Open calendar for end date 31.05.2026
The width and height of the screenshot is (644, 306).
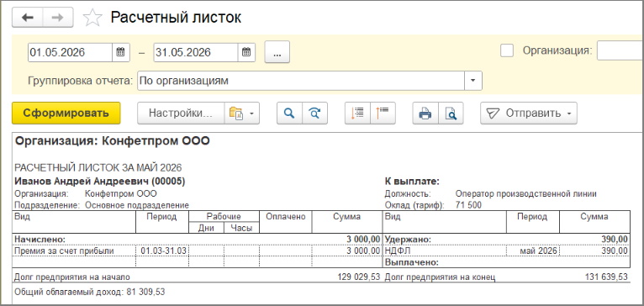[x=246, y=53]
